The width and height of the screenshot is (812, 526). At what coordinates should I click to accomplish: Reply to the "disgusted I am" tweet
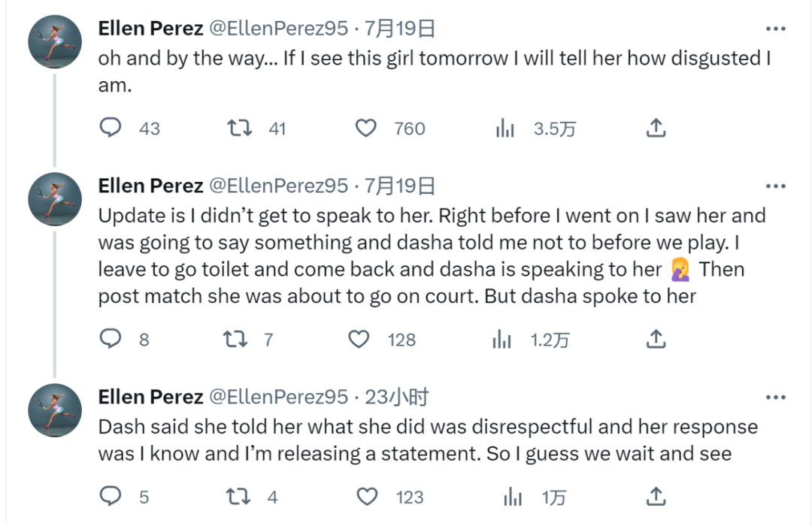[111, 128]
